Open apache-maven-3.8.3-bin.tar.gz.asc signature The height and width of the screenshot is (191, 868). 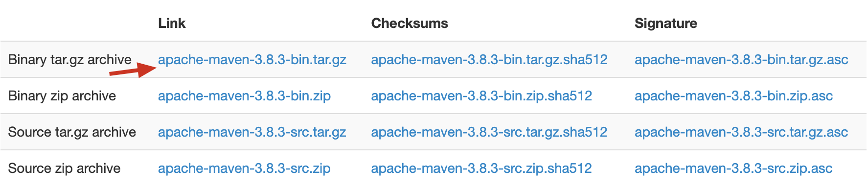pyautogui.click(x=741, y=60)
